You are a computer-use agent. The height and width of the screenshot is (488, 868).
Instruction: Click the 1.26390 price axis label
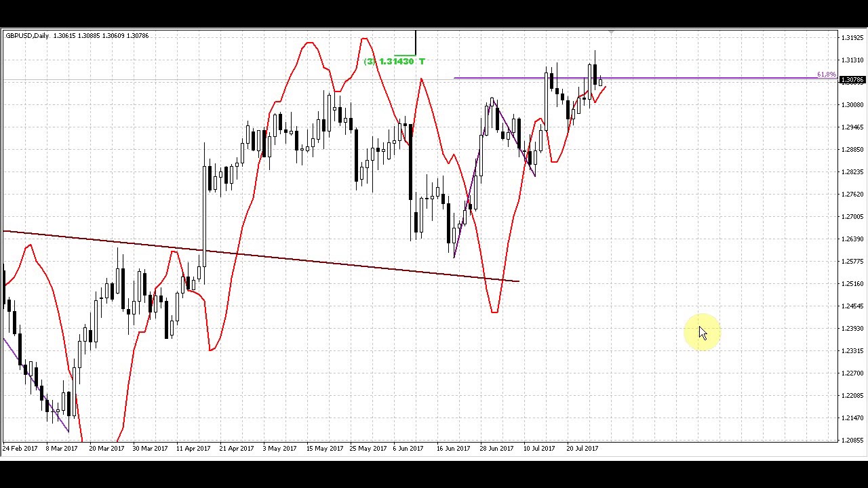(x=852, y=239)
